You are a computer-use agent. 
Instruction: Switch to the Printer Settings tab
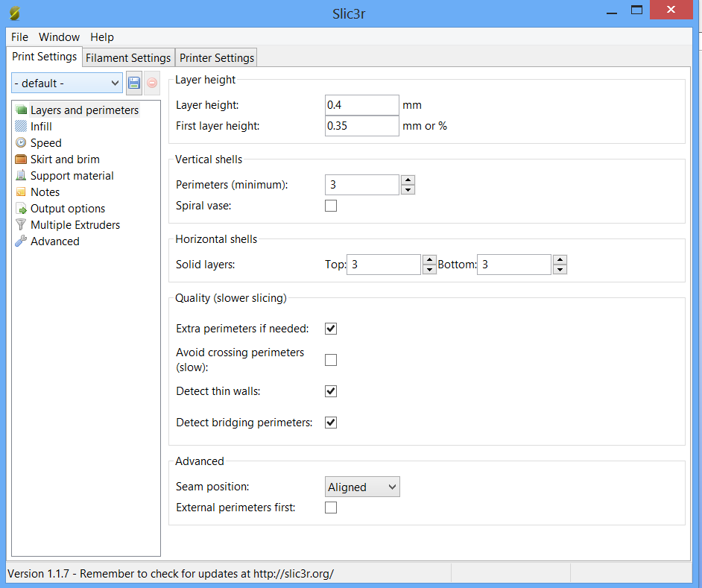217,57
